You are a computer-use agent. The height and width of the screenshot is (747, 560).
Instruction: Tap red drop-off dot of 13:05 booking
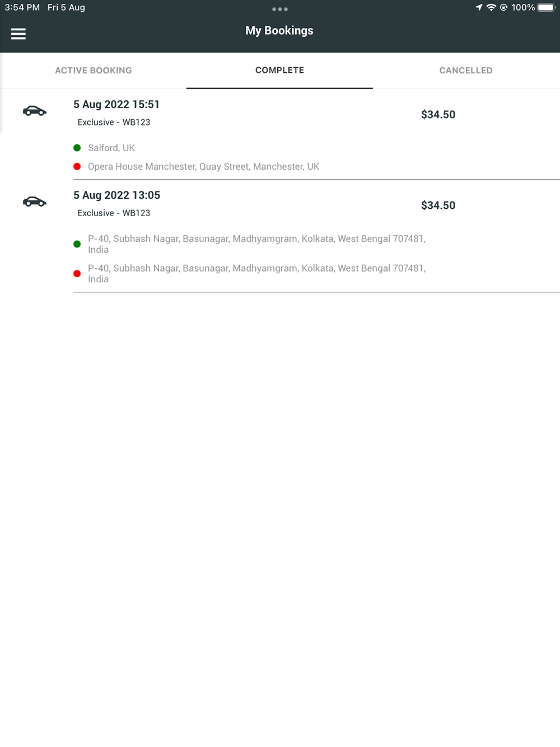click(77, 274)
